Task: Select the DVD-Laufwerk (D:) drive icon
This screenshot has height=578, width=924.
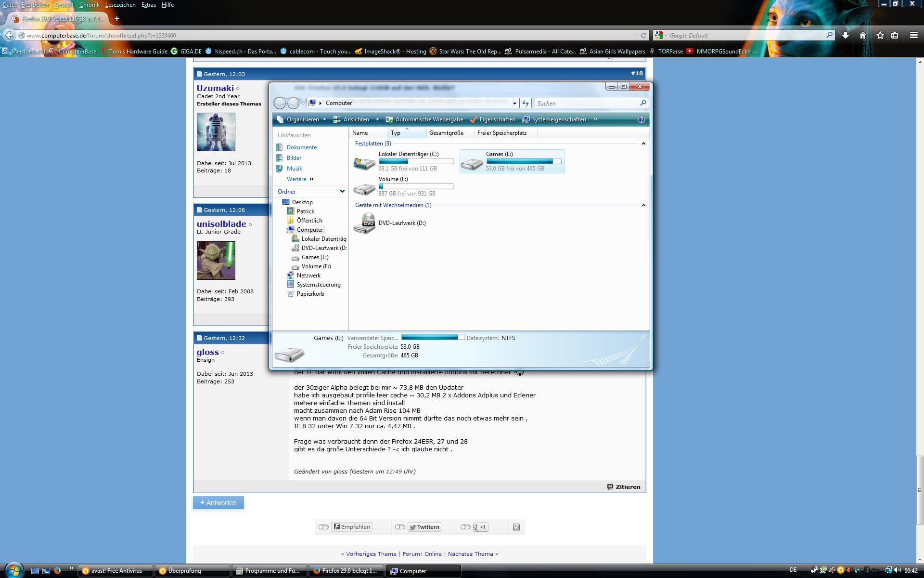Action: [364, 223]
